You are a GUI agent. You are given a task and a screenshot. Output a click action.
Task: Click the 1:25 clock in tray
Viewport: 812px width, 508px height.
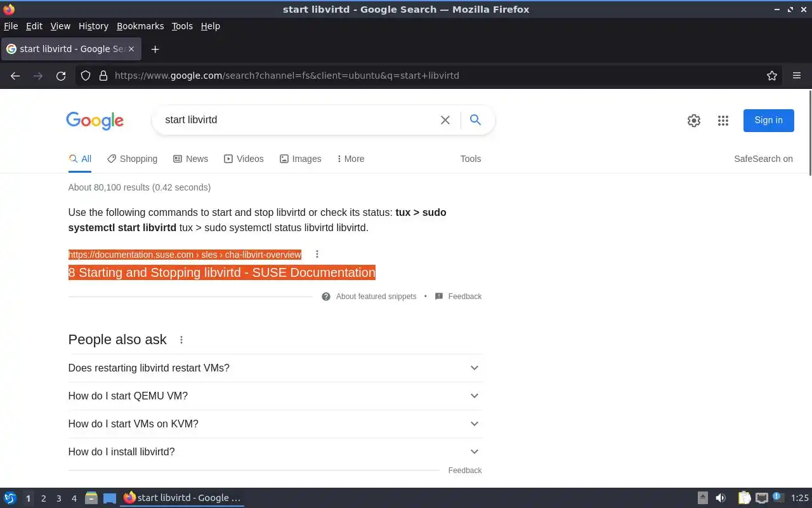tap(800, 498)
